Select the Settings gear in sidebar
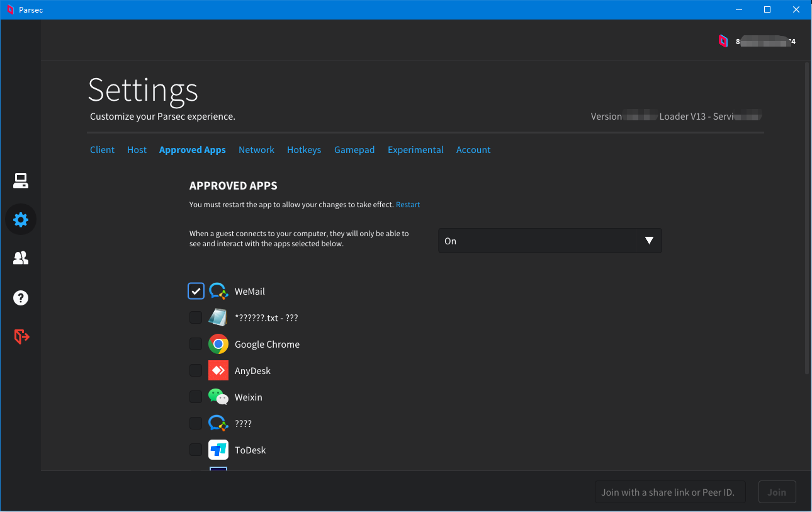This screenshot has width=812, height=512. [x=21, y=220]
